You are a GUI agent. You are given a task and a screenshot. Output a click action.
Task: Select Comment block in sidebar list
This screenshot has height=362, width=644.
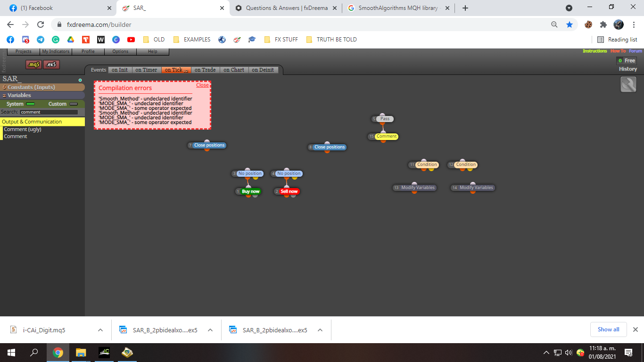(x=16, y=136)
